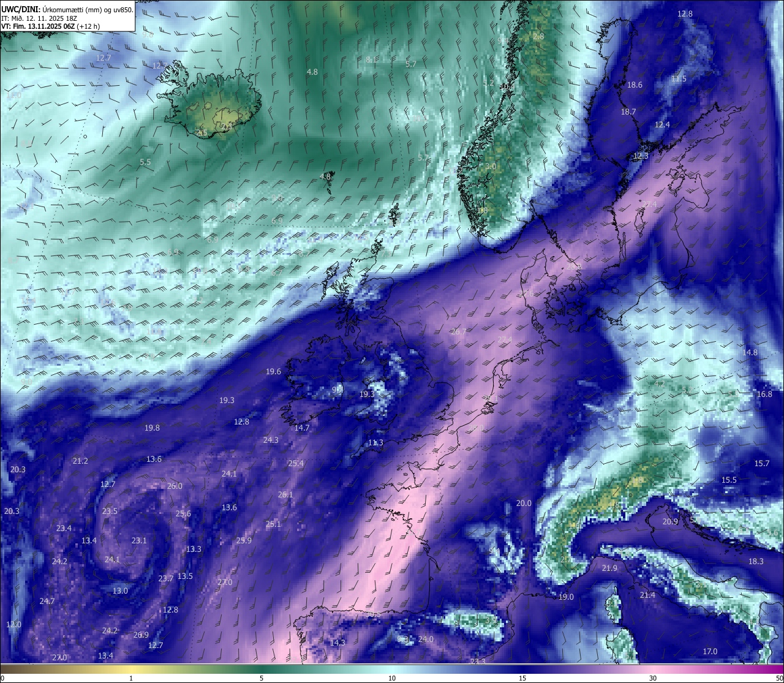Click the value '8.1' on the map
This screenshot has height=683, width=784.
(371, 60)
